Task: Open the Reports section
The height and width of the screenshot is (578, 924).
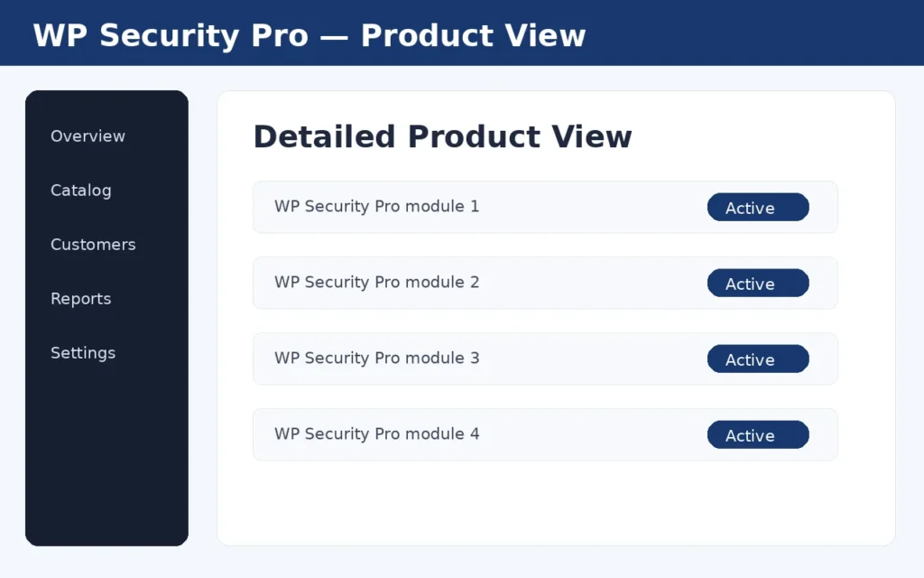Action: pyautogui.click(x=80, y=299)
